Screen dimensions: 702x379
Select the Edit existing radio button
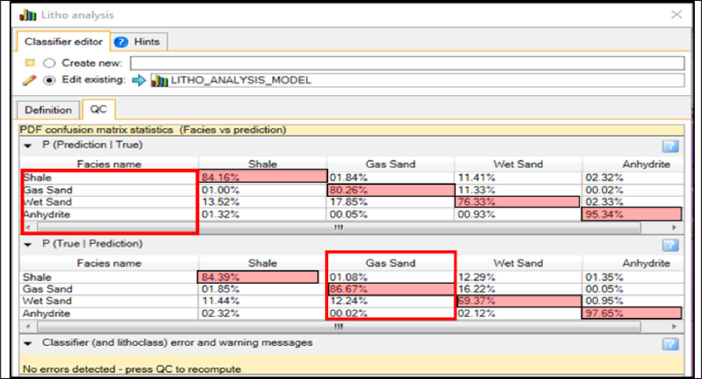pyautogui.click(x=49, y=80)
